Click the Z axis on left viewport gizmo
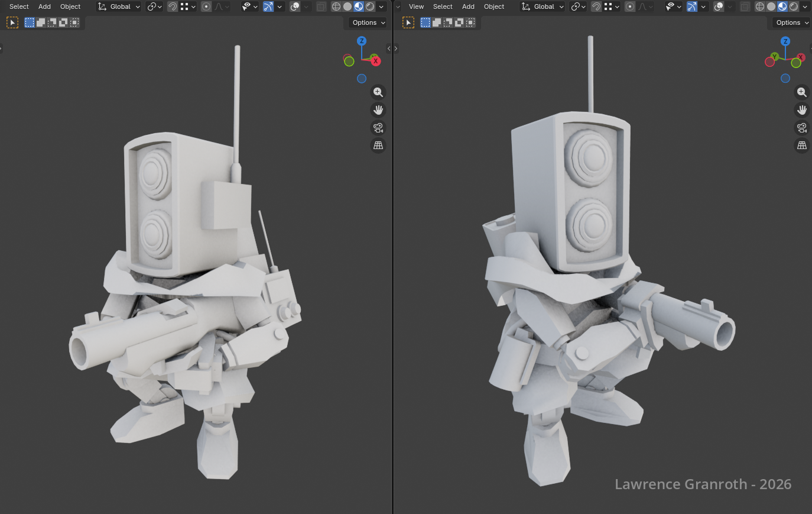The height and width of the screenshot is (514, 812). (362, 41)
